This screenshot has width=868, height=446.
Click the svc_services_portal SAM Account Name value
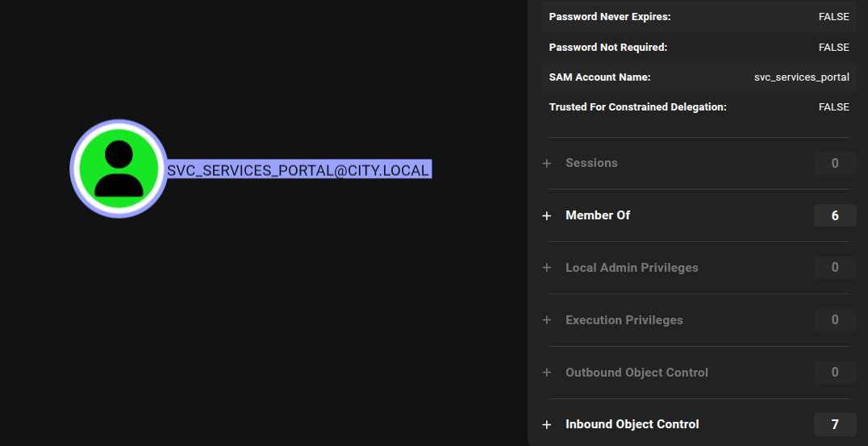(x=801, y=77)
